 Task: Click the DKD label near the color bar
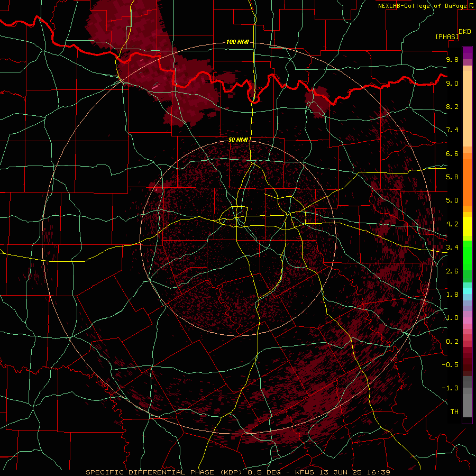465,32
